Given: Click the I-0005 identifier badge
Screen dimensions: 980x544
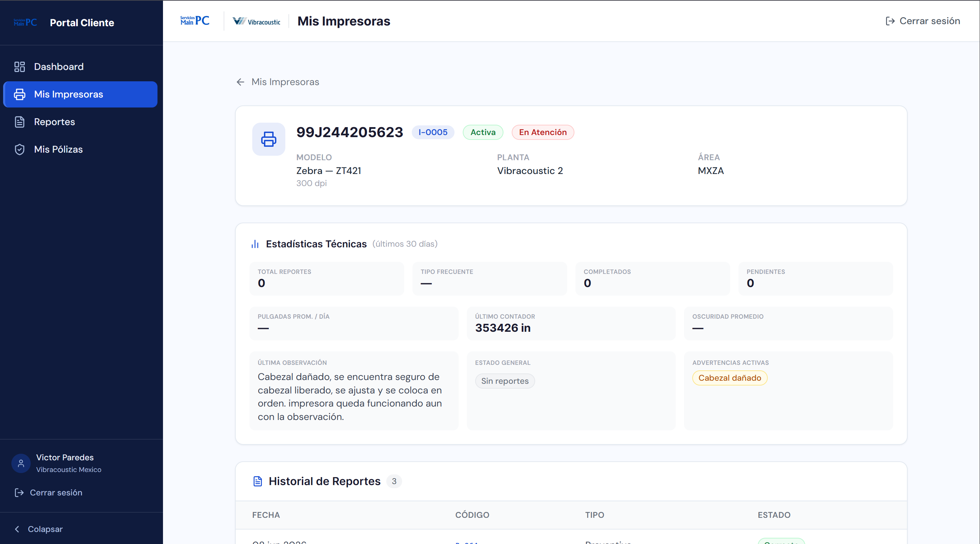Looking at the screenshot, I should 433,132.
